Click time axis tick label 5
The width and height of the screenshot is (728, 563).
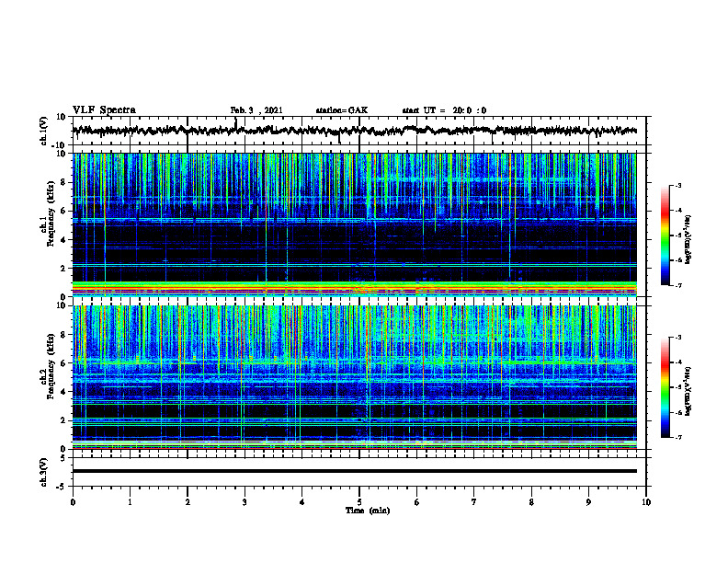pyautogui.click(x=359, y=502)
